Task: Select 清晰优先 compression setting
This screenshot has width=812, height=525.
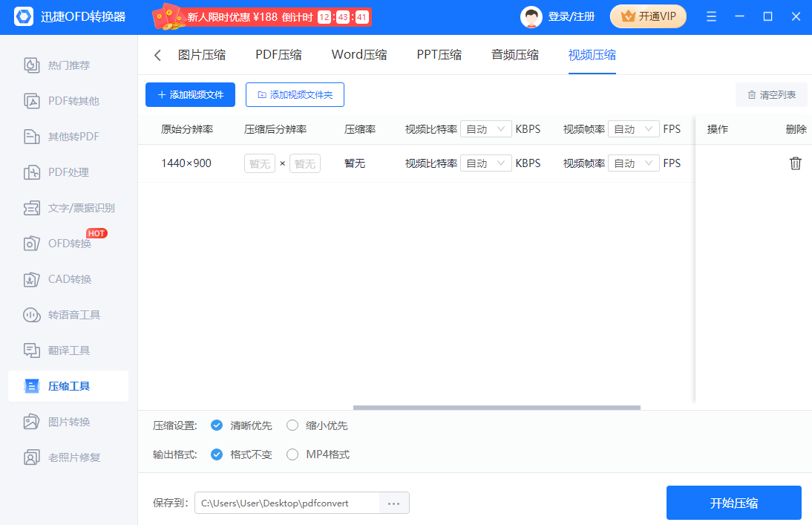Action: coord(217,425)
